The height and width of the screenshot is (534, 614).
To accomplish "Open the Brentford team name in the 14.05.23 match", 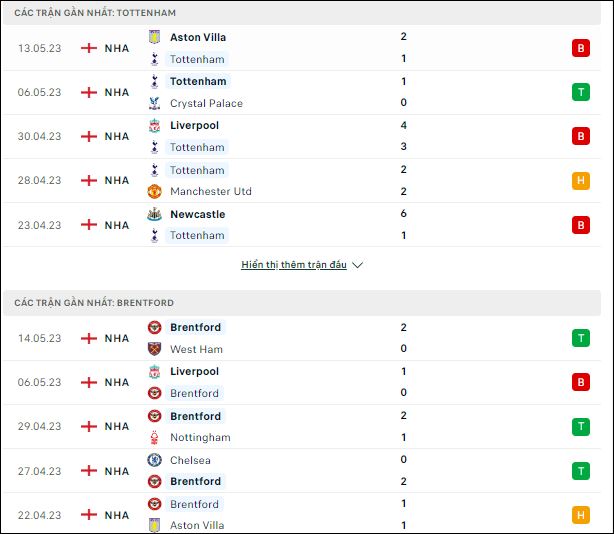I will click(195, 327).
